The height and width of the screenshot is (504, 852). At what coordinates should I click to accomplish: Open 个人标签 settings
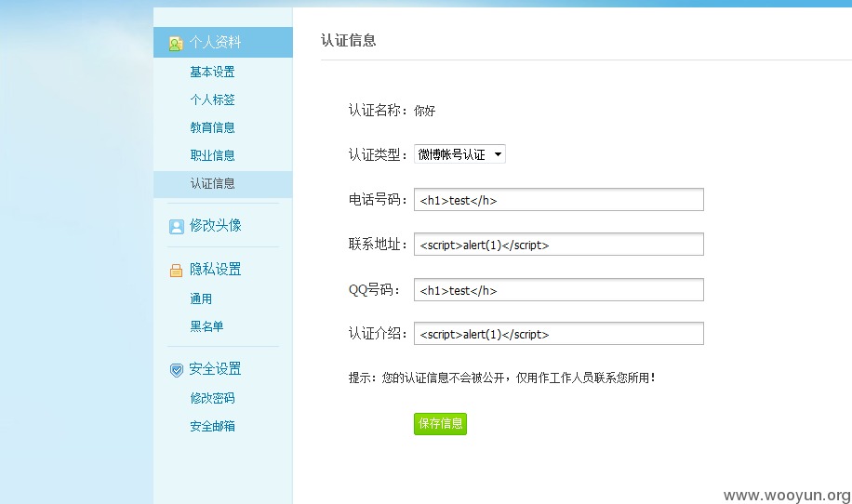212,99
